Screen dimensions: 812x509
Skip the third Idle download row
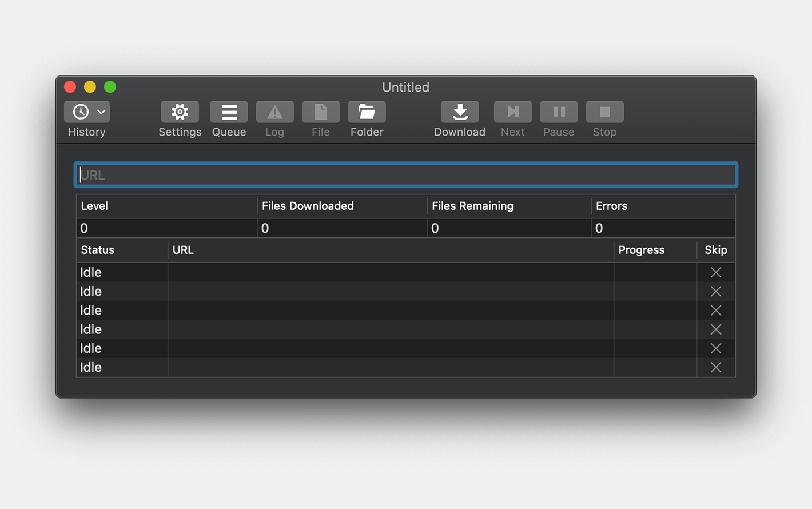[715, 311]
